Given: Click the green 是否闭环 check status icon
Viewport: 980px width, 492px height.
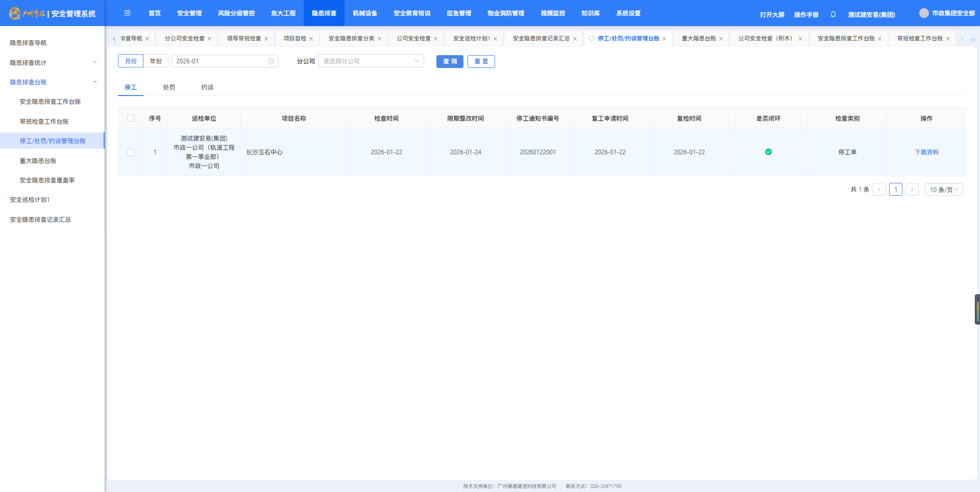Looking at the screenshot, I should pyautogui.click(x=768, y=152).
